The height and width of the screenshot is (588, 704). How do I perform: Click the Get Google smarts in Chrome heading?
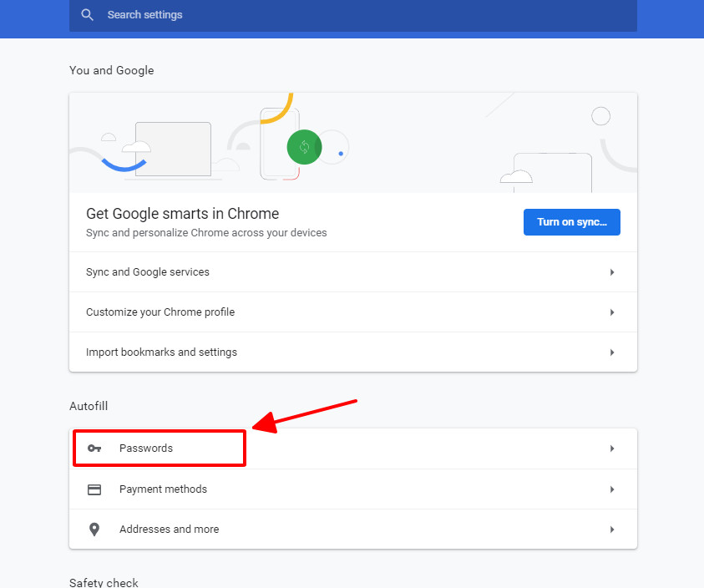(182, 214)
